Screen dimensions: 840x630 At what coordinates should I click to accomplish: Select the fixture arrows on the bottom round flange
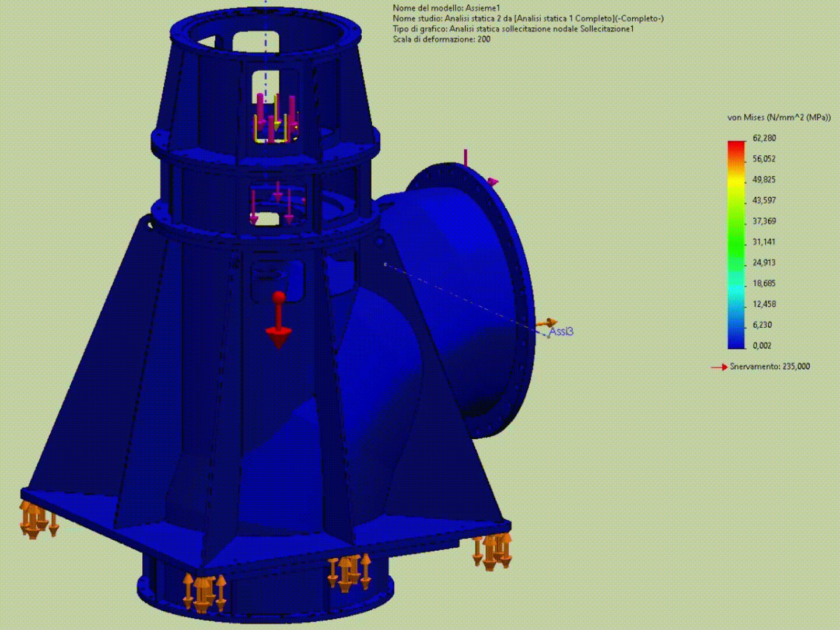pyautogui.click(x=204, y=592)
